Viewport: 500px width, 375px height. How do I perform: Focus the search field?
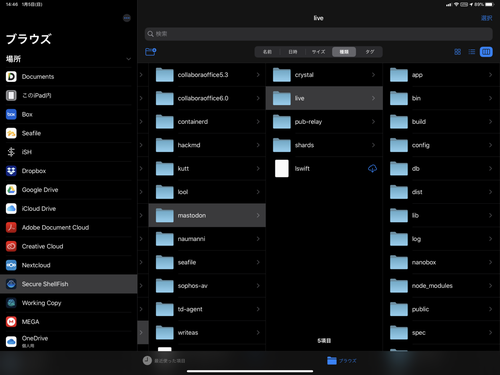pos(318,34)
